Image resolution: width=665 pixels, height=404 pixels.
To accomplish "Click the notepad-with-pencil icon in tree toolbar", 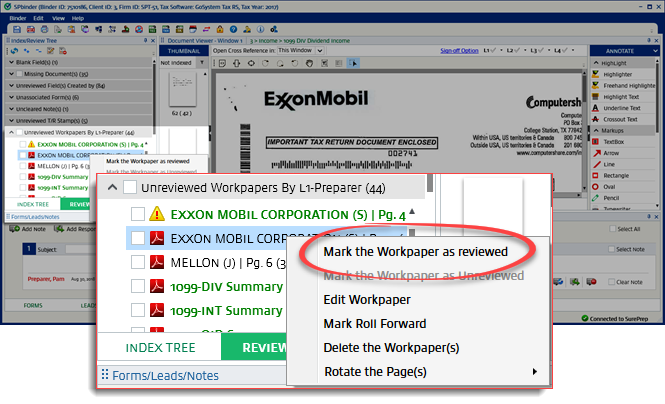I will click(50, 51).
